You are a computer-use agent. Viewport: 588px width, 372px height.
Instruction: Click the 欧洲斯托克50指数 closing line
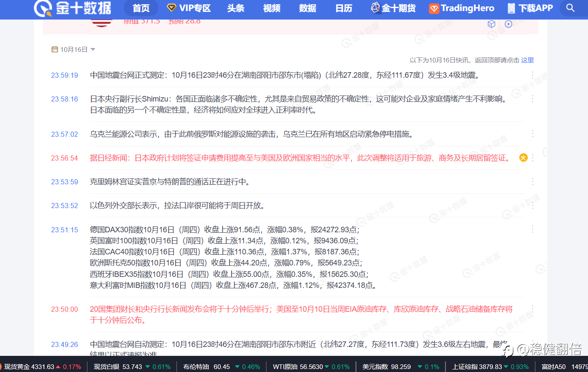227,263
